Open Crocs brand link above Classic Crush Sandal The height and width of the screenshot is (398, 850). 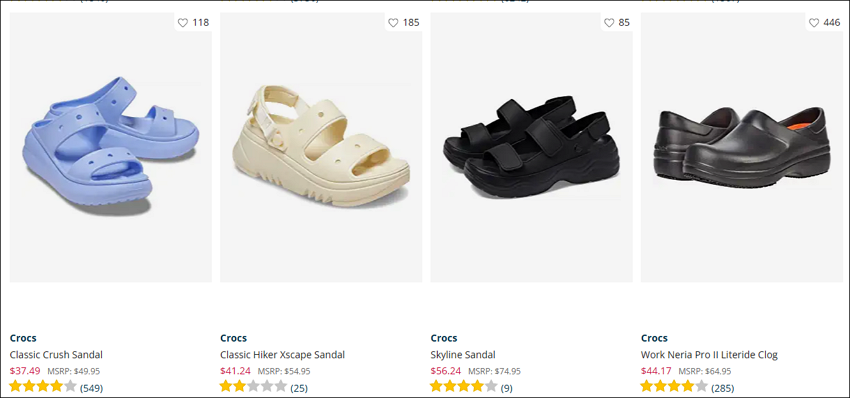(x=23, y=338)
